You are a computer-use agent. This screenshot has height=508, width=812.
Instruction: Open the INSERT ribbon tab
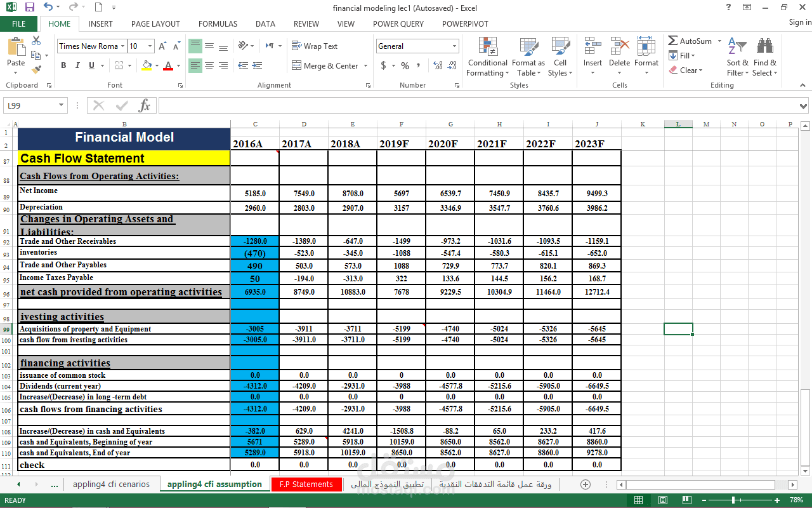[101, 23]
